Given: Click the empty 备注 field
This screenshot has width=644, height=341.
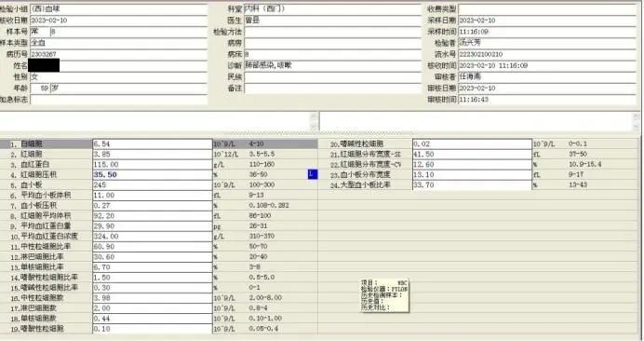Looking at the screenshot, I should (332, 88).
